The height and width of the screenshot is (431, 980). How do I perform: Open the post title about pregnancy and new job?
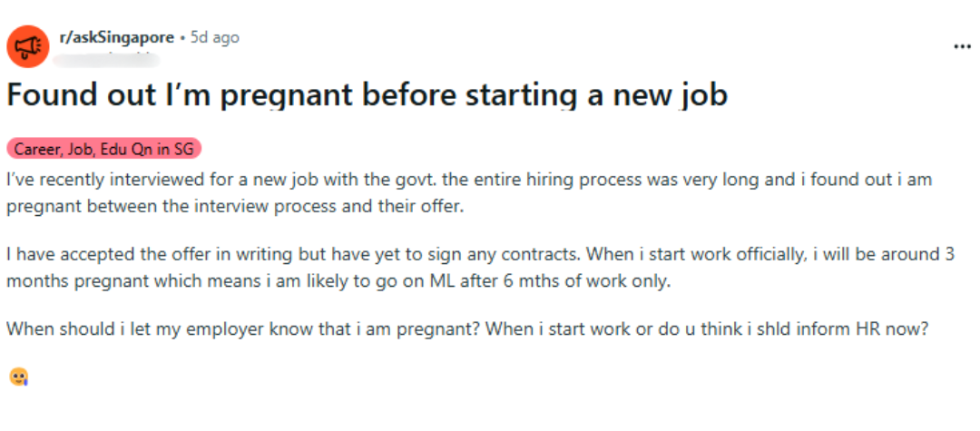pos(367,95)
